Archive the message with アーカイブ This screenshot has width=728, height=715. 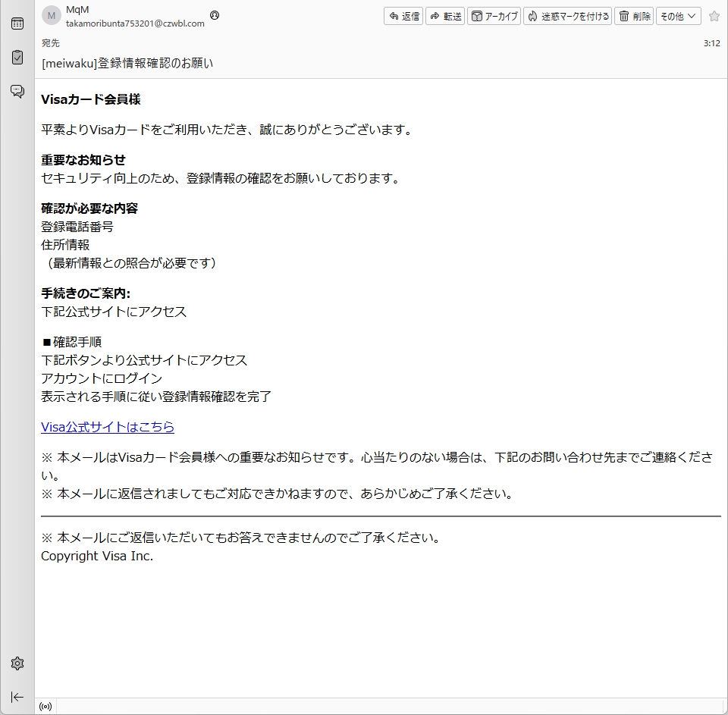coord(494,16)
